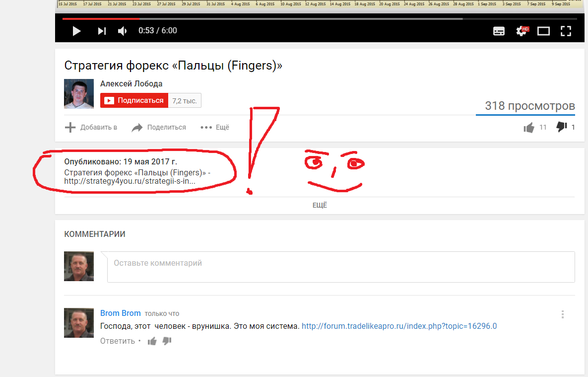Open Brom Brom profile name
The height and width of the screenshot is (377, 588).
pos(121,313)
